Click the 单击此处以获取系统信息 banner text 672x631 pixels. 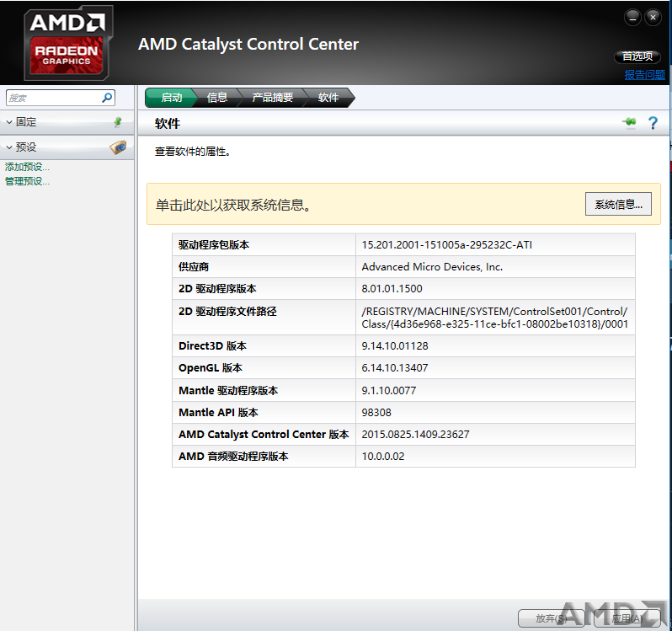tap(233, 205)
